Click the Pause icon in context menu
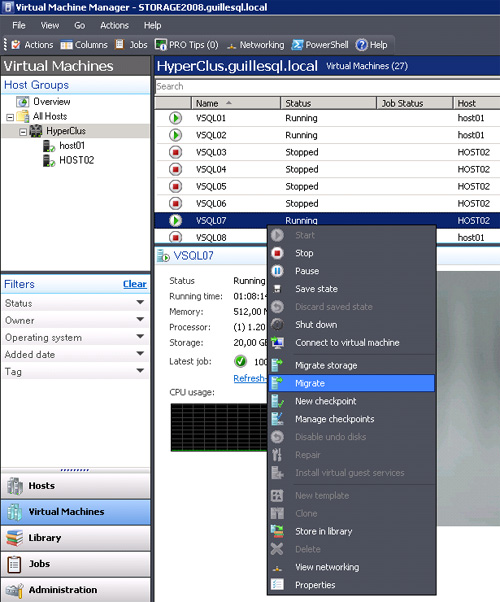This screenshot has width=500, height=602. [277, 271]
